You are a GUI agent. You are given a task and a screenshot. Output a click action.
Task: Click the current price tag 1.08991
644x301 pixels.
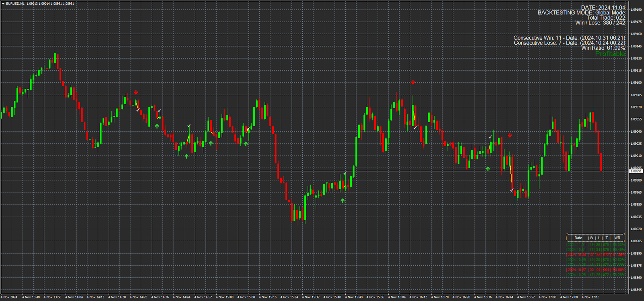[636, 171]
